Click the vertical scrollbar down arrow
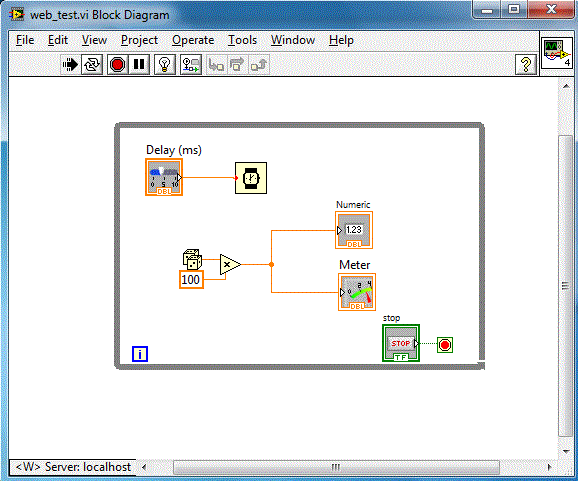 tap(566, 451)
